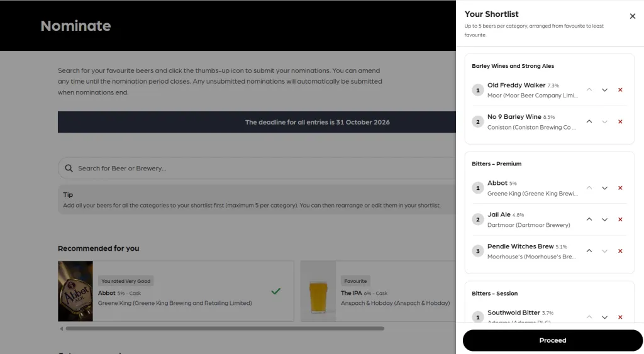Click the horizontal scrollbar under recommendations

point(225,329)
